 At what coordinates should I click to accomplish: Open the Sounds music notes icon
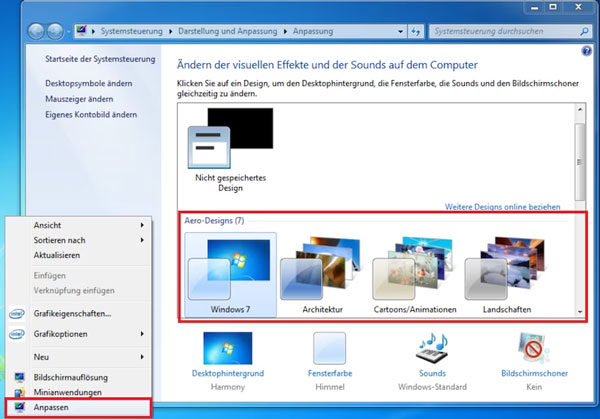432,347
